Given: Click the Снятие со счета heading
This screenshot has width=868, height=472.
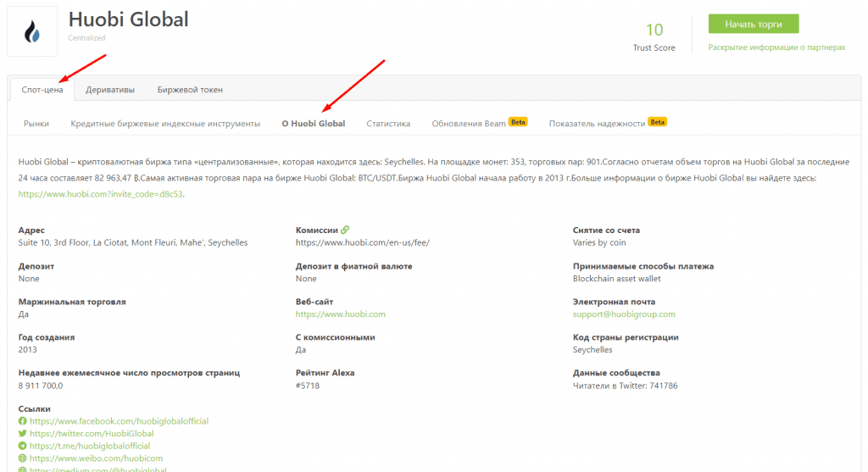Looking at the screenshot, I should [x=606, y=230].
